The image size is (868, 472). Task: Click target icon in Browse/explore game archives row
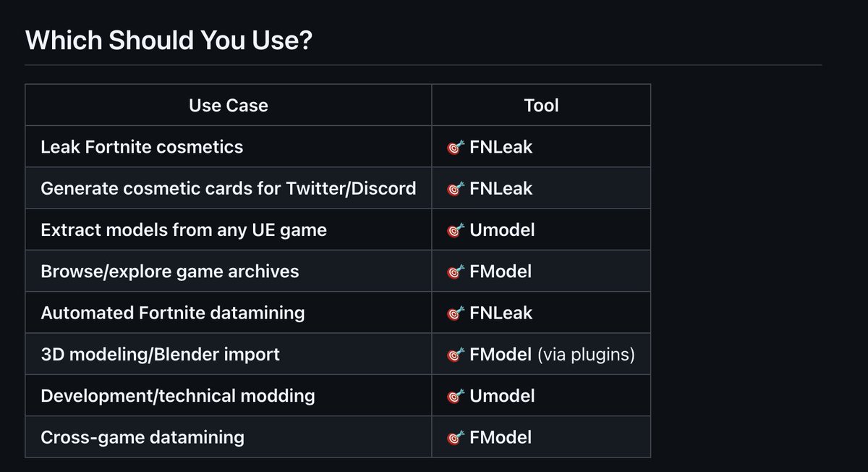[x=456, y=272]
